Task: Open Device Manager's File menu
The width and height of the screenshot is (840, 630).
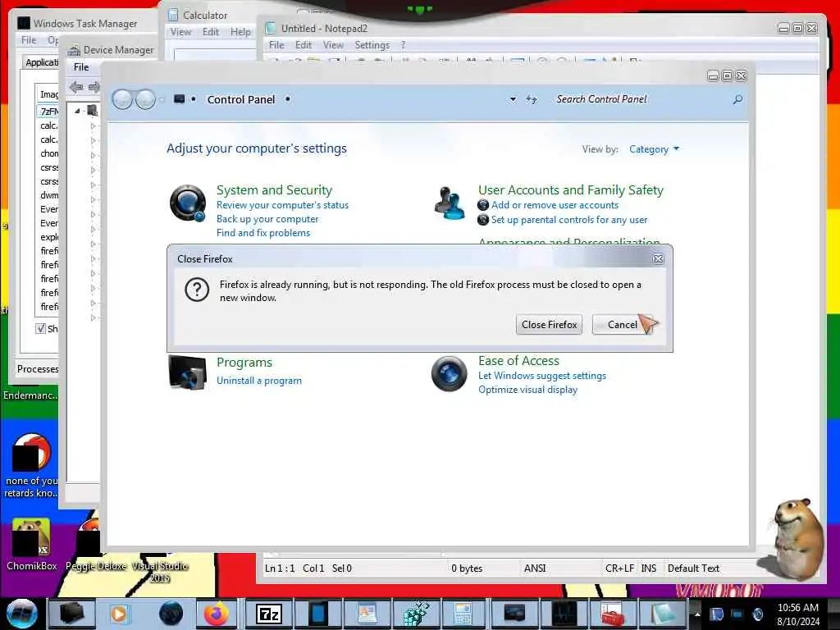Action: pos(81,67)
